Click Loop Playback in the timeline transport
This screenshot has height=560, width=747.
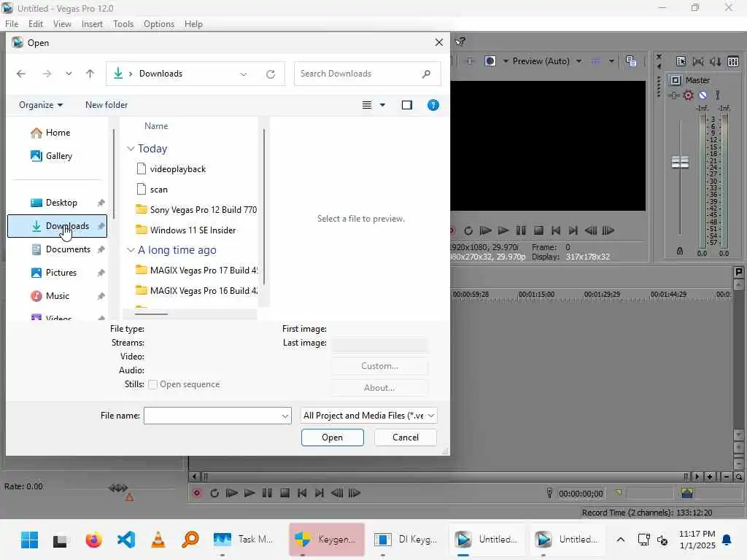(214, 494)
